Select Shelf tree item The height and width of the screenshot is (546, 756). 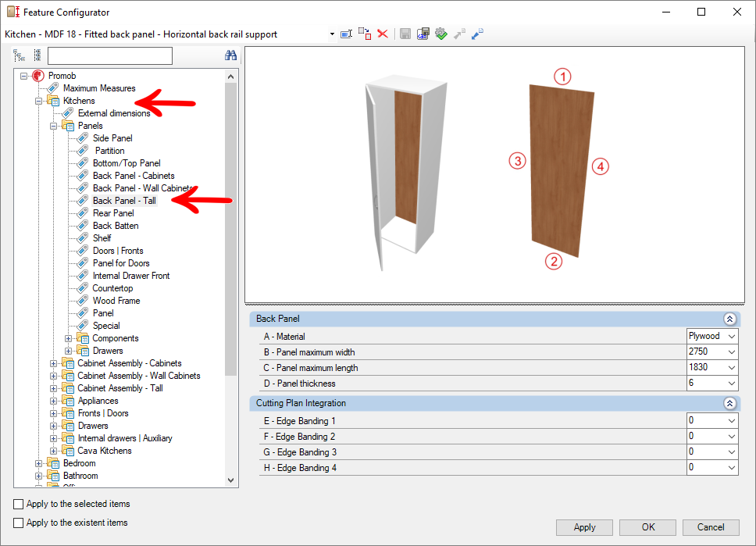(102, 238)
